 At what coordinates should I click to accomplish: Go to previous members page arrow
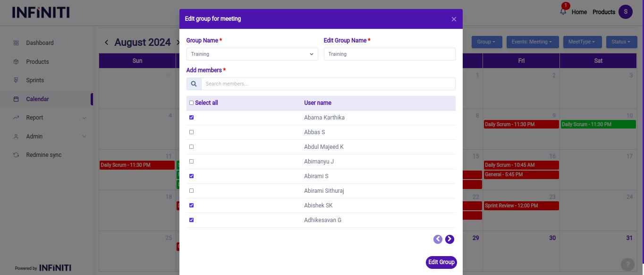click(x=438, y=239)
